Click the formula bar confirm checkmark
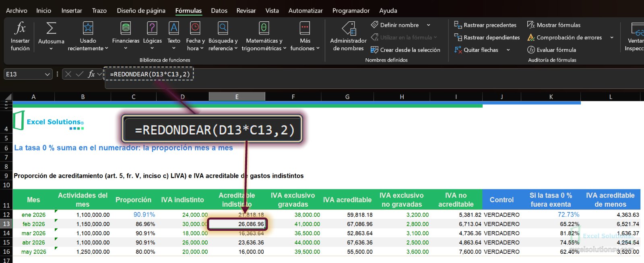Image resolution: width=644 pixels, height=263 pixels. (80, 74)
